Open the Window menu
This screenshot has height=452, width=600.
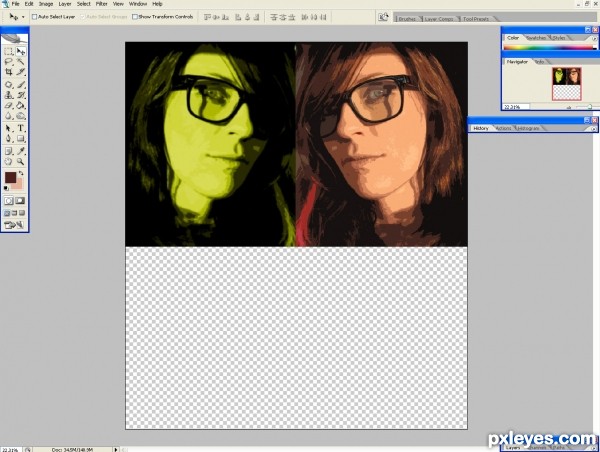138,4
